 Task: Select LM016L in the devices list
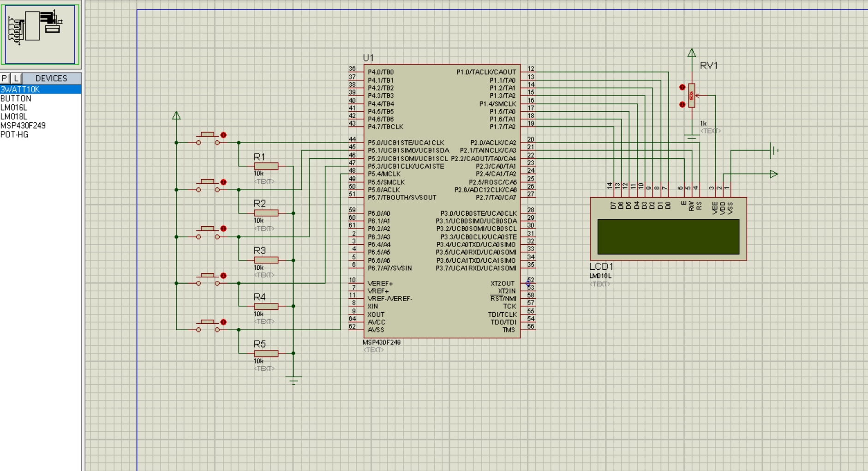14,108
